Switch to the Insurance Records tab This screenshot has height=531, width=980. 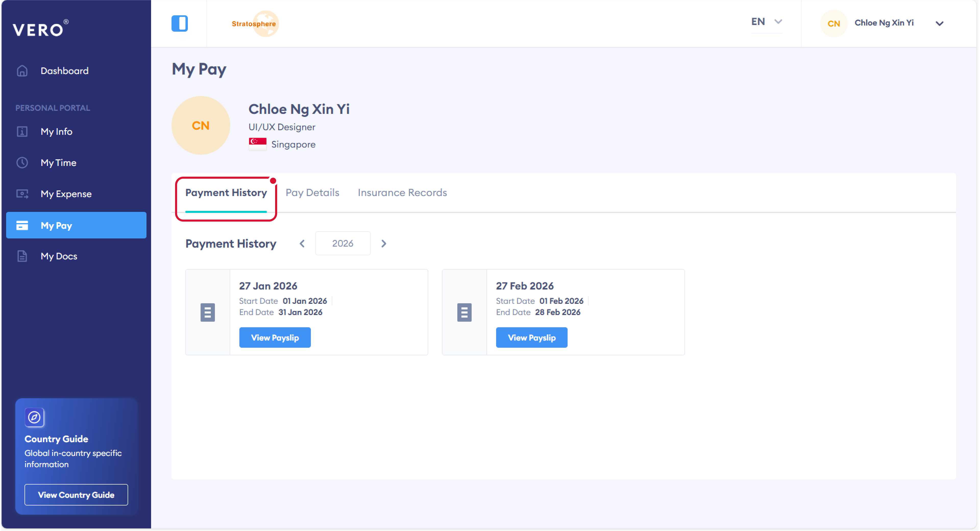402,192
